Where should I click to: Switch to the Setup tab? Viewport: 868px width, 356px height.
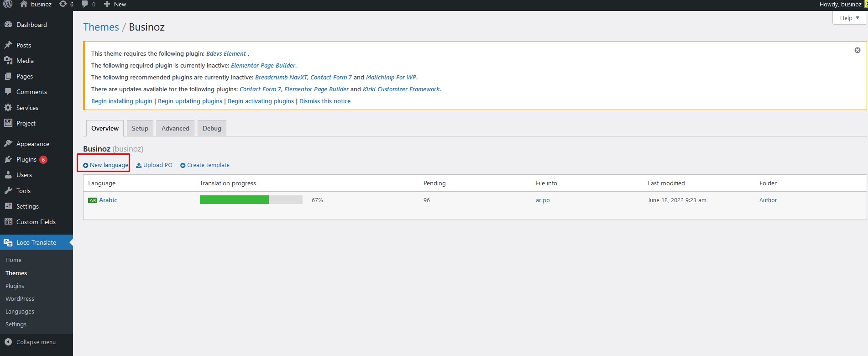coord(140,128)
